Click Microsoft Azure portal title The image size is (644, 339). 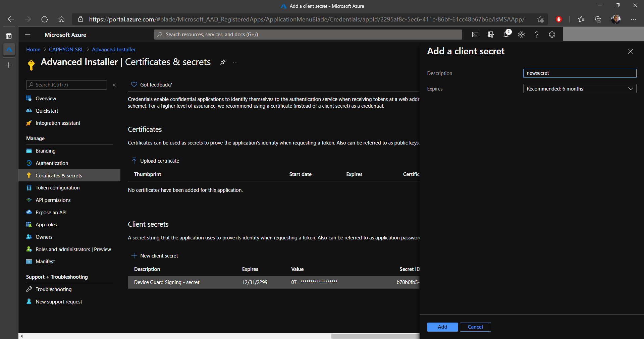click(65, 35)
